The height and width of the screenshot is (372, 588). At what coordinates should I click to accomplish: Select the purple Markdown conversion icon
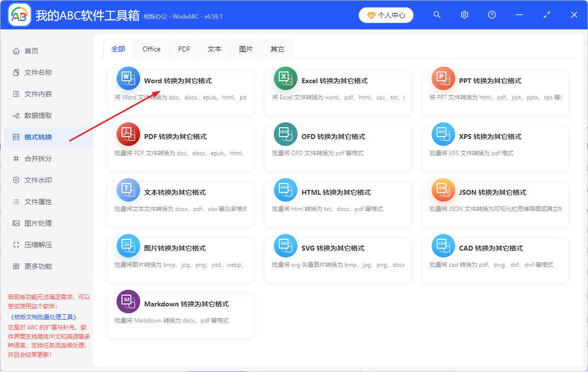128,302
